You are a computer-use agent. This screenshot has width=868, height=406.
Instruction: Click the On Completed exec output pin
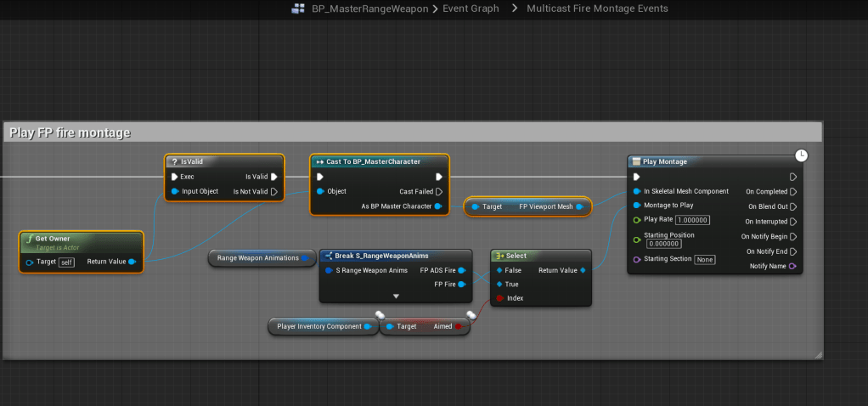pos(793,192)
